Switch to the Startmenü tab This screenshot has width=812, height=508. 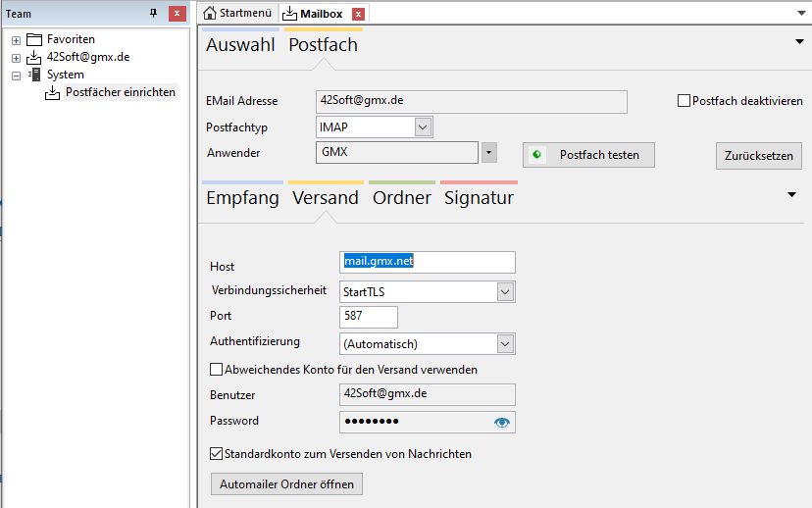pos(237,13)
